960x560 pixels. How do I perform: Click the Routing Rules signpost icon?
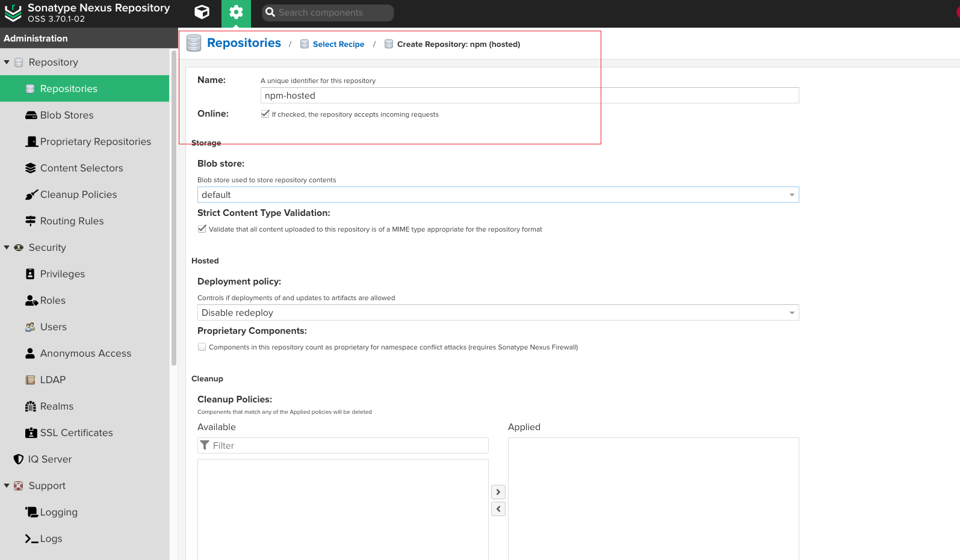coord(31,221)
